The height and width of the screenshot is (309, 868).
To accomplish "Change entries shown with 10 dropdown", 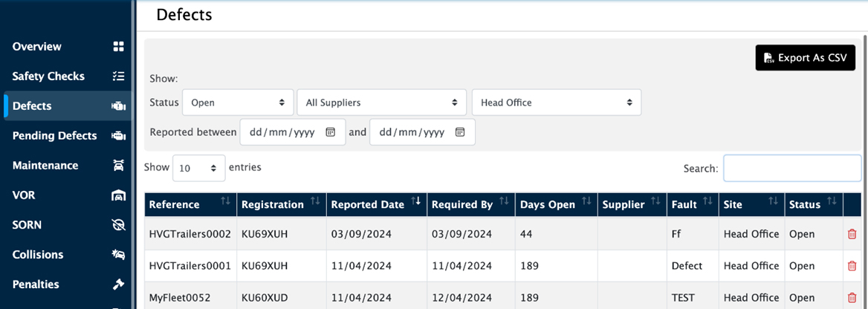I will (x=198, y=169).
